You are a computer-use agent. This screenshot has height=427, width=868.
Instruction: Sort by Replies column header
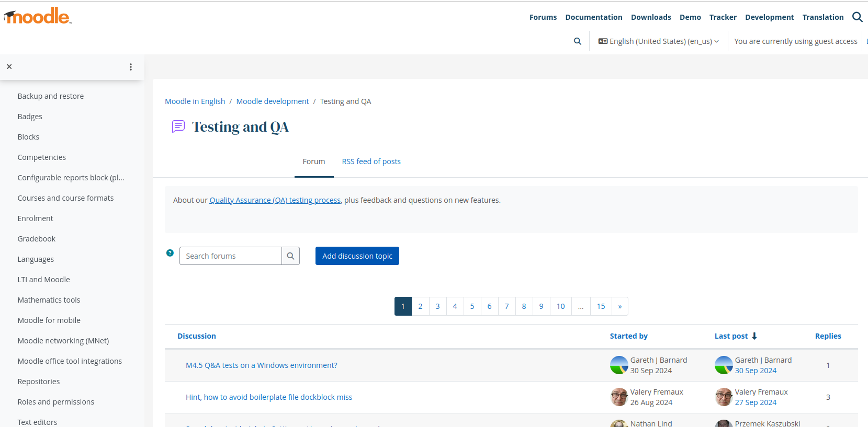pyautogui.click(x=828, y=336)
